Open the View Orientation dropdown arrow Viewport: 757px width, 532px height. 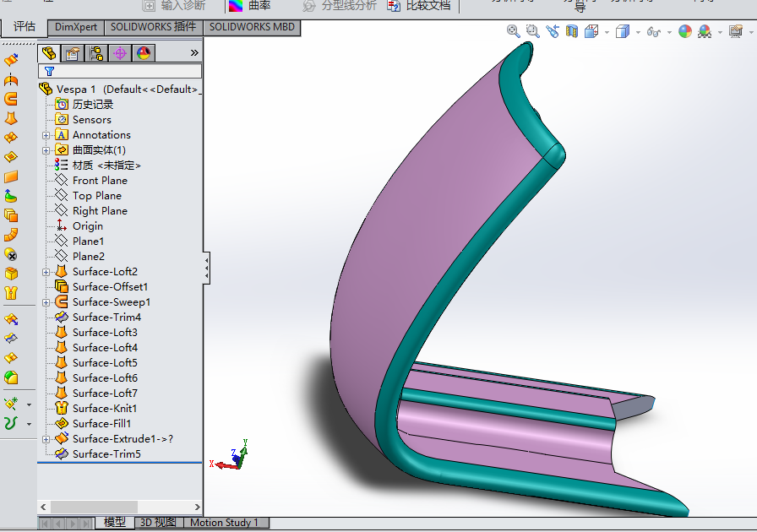[x=607, y=32]
